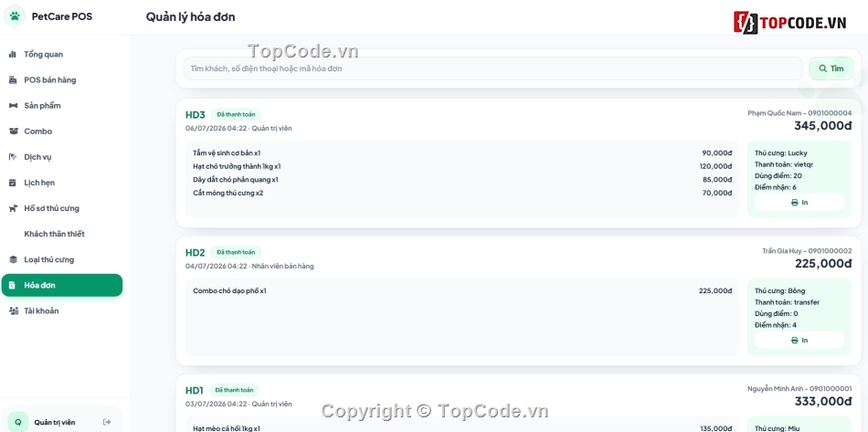Focus the invoice search input field
Viewport: 868px width, 432px height.
[493, 68]
